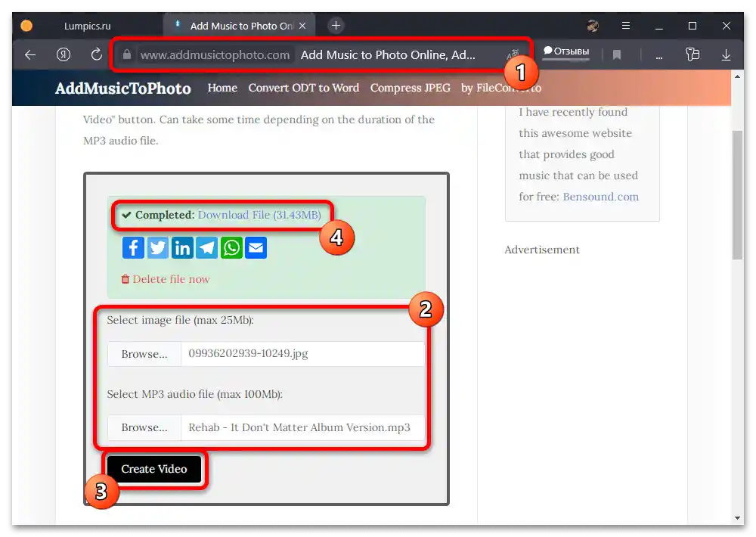
Task: Click the page vertical scrollbar thumb
Action: coord(737,195)
